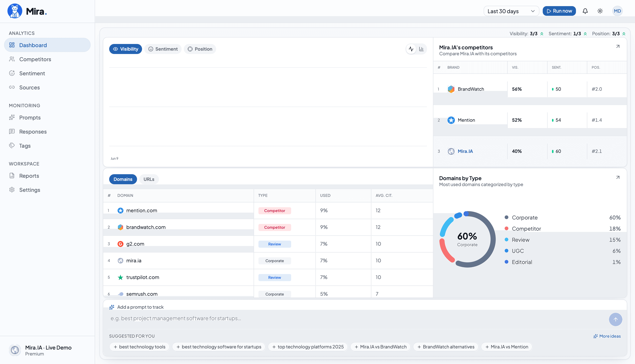Click the Mention star logo icon
Viewport: 635px width, 364px height.
coord(451,120)
